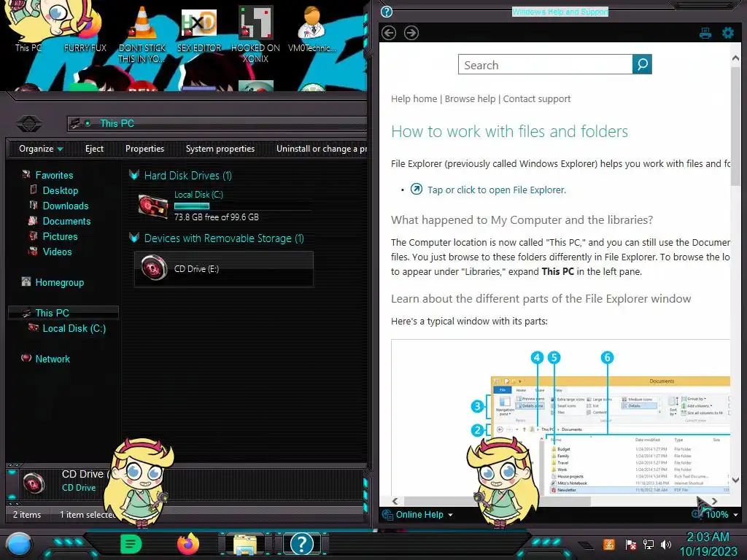747x560 pixels.
Task: Open the Help home link
Action: pyautogui.click(x=414, y=98)
